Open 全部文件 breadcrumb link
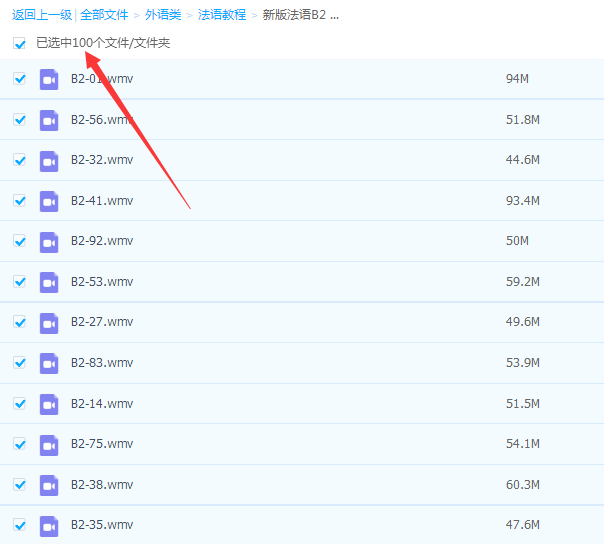This screenshot has height=544, width=604. [x=106, y=15]
